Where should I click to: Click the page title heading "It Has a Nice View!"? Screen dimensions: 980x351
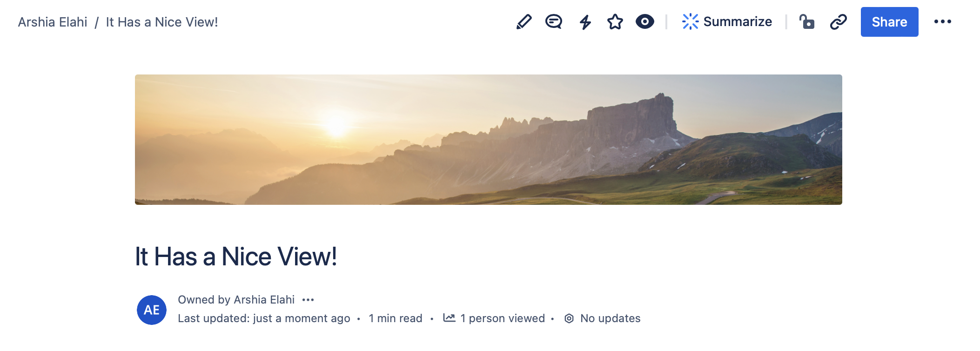[236, 256]
